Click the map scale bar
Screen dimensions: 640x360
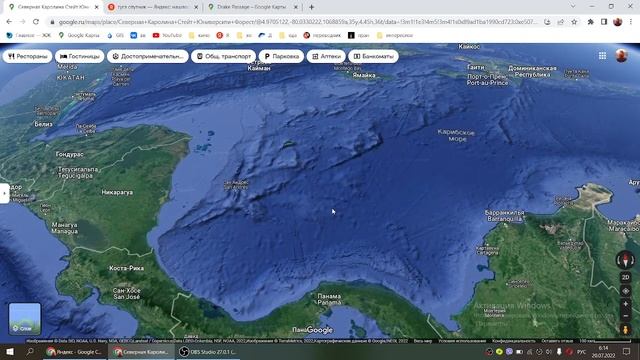point(605,341)
